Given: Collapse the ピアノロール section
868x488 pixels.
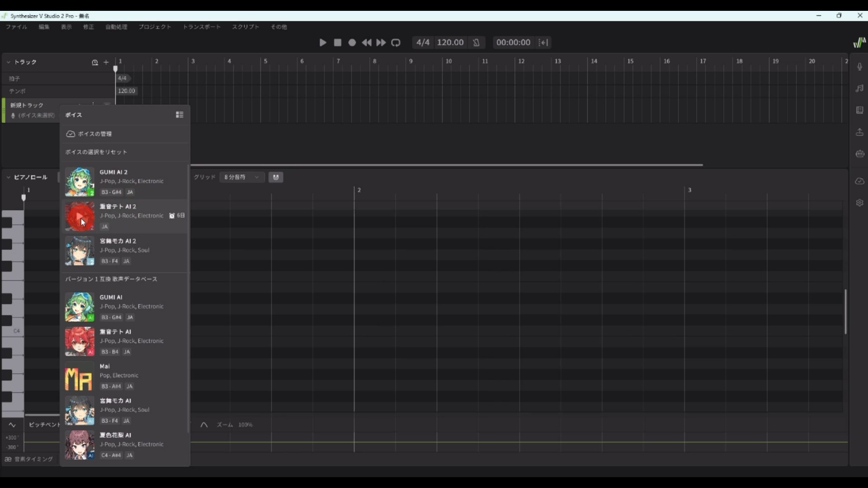Looking at the screenshot, I should 8,177.
